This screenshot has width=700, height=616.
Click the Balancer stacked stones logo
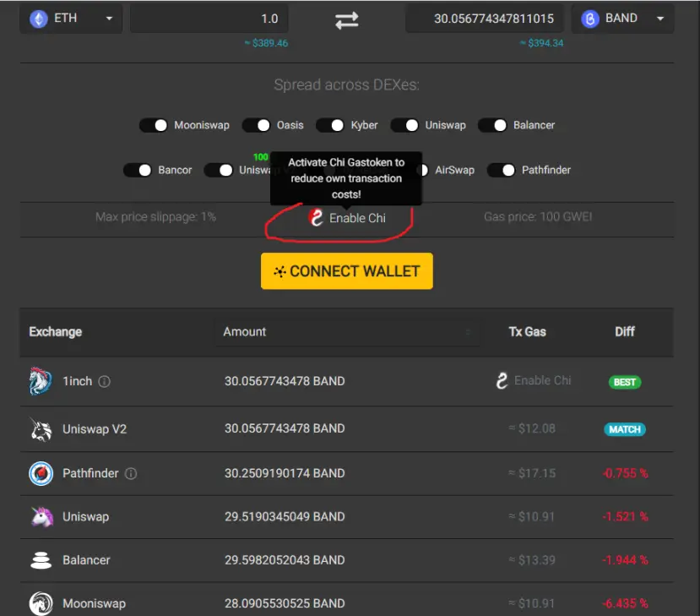click(41, 560)
